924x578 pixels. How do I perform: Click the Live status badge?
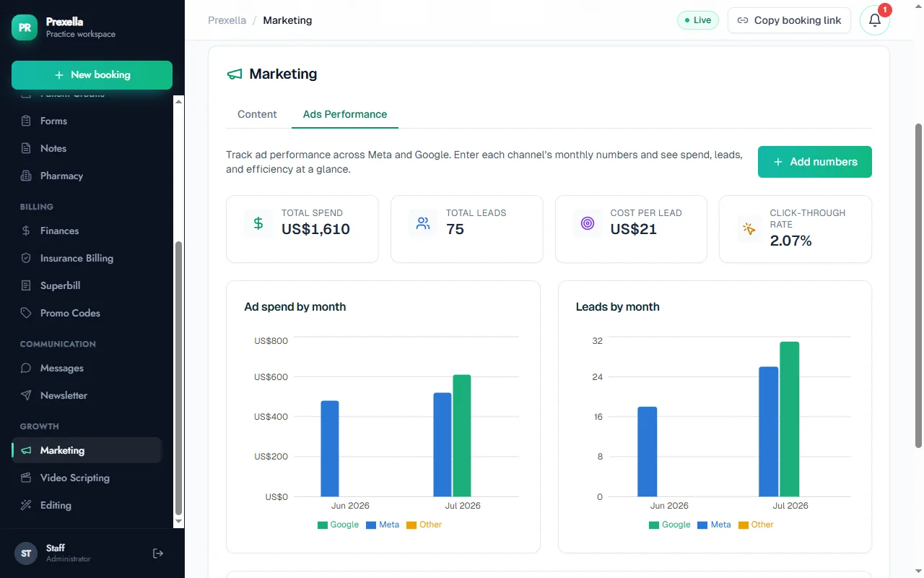tap(697, 20)
